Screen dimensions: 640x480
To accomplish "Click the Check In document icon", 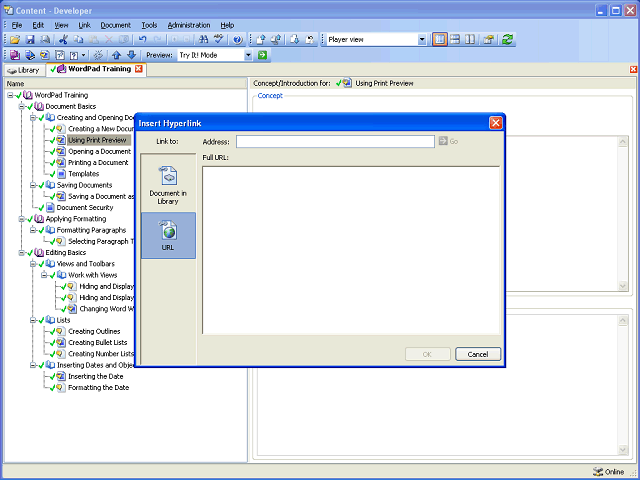I will [261, 40].
